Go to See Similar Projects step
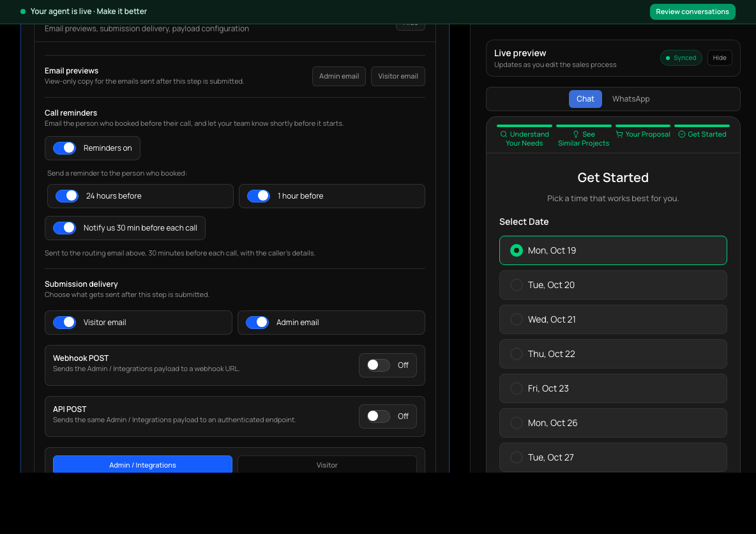The height and width of the screenshot is (534, 756). pyautogui.click(x=584, y=136)
